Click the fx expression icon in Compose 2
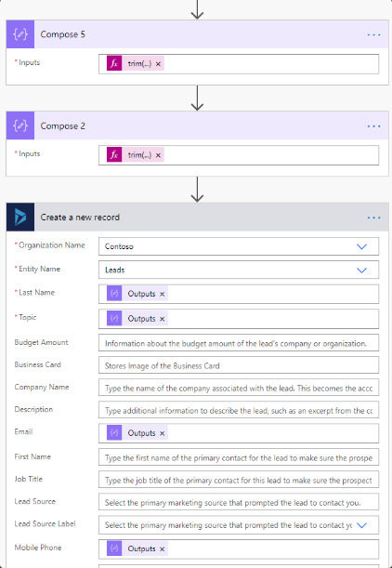This screenshot has width=392, height=568. (x=114, y=154)
